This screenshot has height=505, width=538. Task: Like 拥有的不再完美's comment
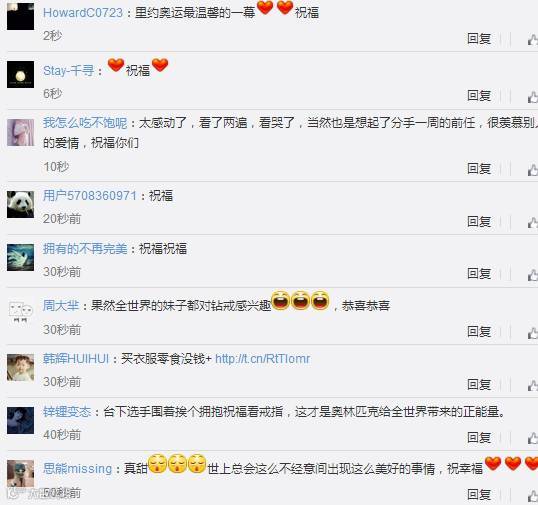point(533,274)
